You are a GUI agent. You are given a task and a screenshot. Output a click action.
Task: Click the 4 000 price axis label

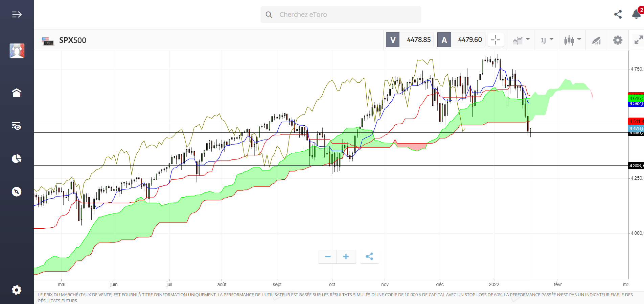[637, 233]
